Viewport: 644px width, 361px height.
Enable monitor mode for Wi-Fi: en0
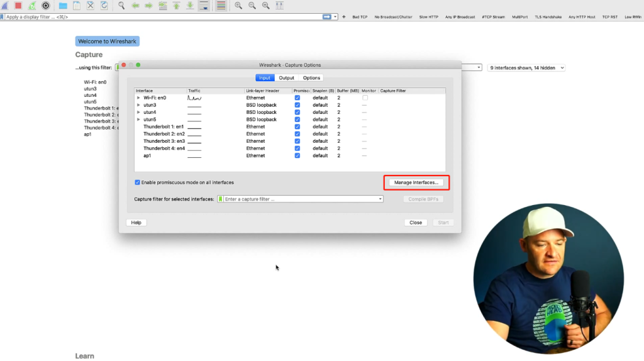point(365,97)
